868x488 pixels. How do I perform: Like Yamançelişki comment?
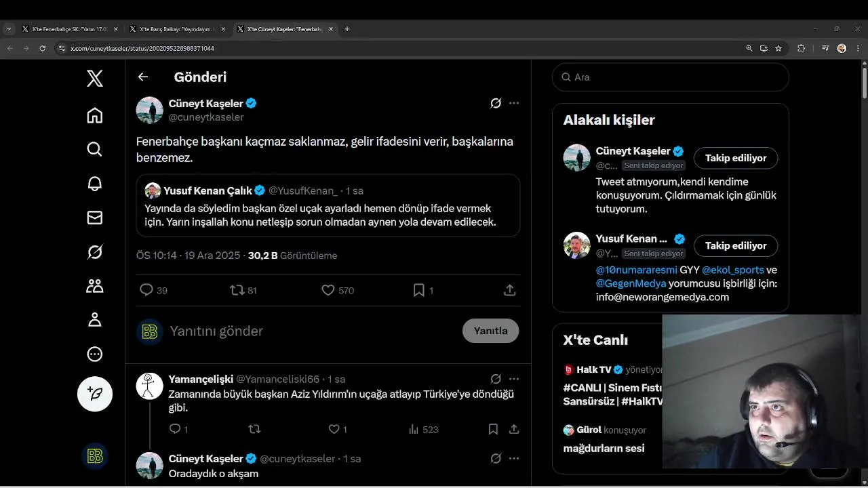[x=338, y=429]
